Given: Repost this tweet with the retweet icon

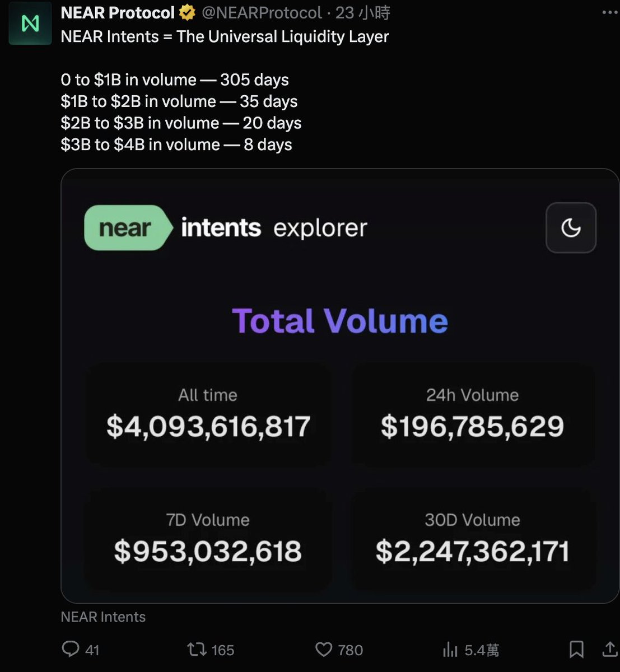Looking at the screenshot, I should (x=197, y=649).
